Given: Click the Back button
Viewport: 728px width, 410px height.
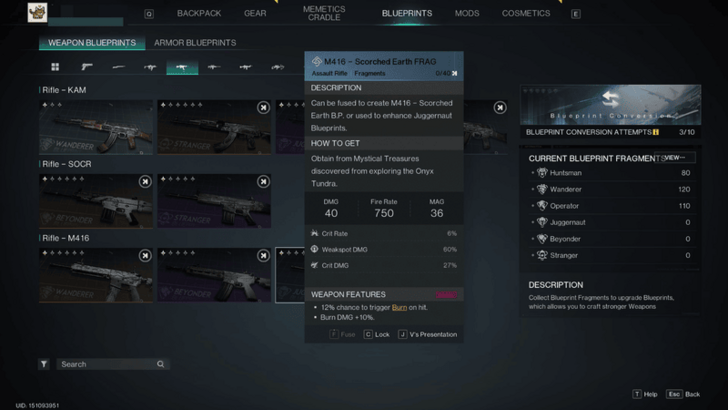Looking at the screenshot, I should pos(685,394).
